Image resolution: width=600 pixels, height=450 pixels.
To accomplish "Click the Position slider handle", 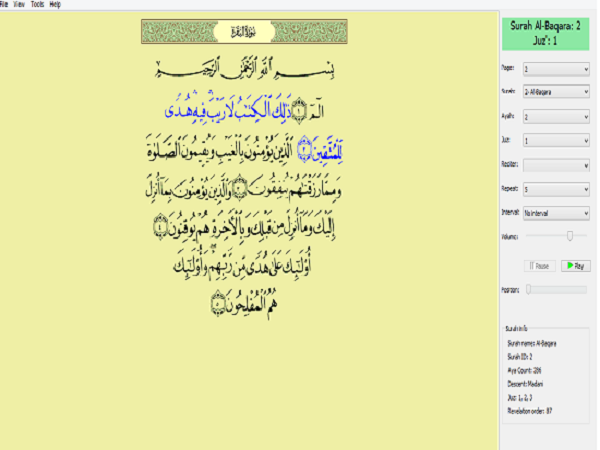I will pyautogui.click(x=528, y=289).
